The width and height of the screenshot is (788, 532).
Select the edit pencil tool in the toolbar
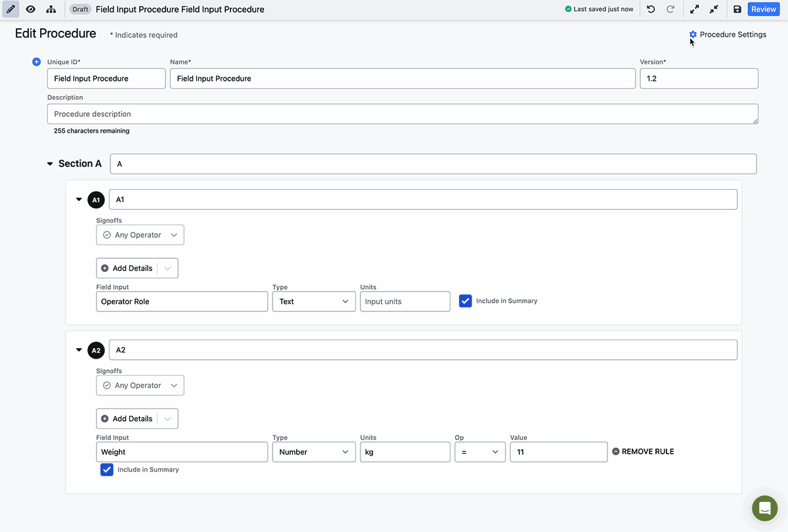coord(9,9)
